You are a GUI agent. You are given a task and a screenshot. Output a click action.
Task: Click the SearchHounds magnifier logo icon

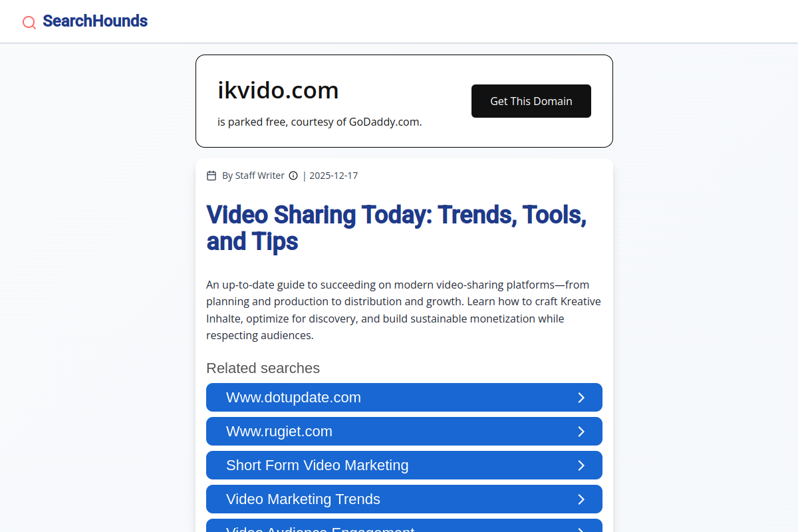(29, 23)
